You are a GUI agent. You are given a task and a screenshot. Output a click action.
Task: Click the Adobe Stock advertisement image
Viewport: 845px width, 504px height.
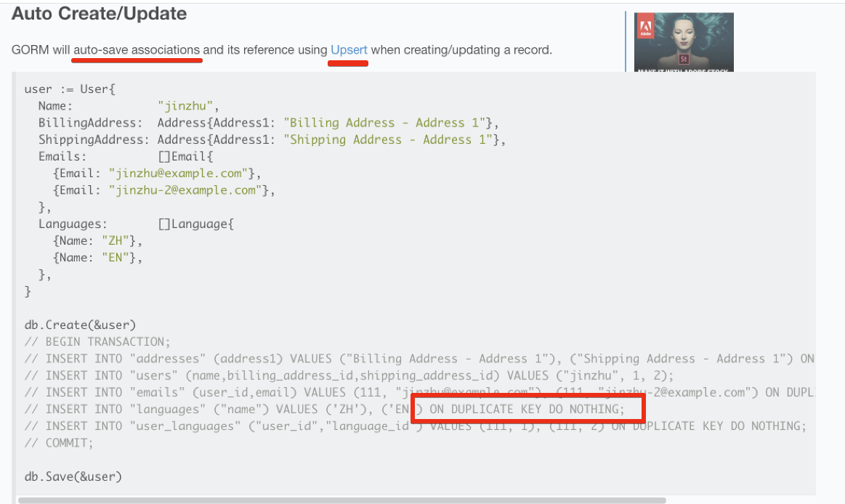tap(683, 40)
